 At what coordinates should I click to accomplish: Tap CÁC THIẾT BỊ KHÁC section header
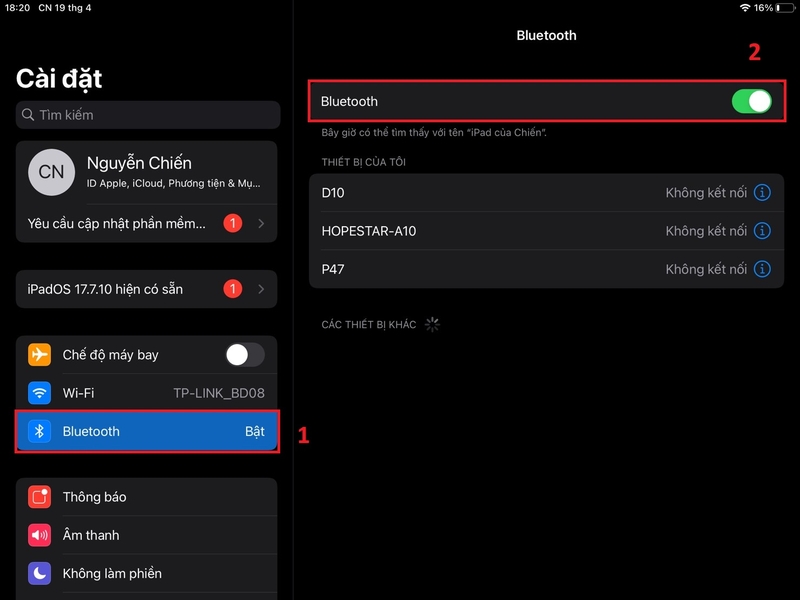[368, 324]
